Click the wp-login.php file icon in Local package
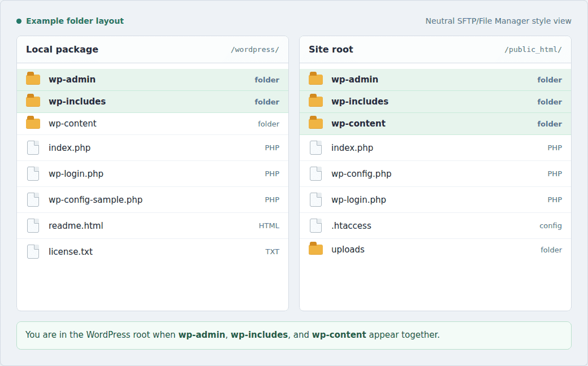Screen dimensions: 588x366 (33, 173)
